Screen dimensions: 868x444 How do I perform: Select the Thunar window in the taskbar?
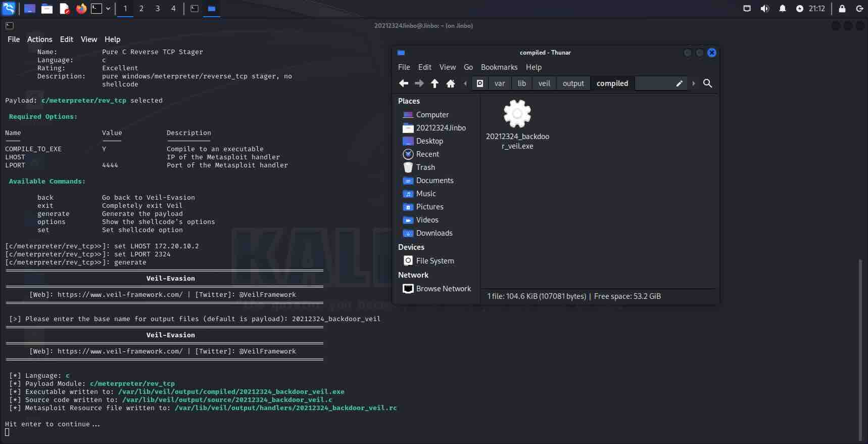click(x=212, y=9)
